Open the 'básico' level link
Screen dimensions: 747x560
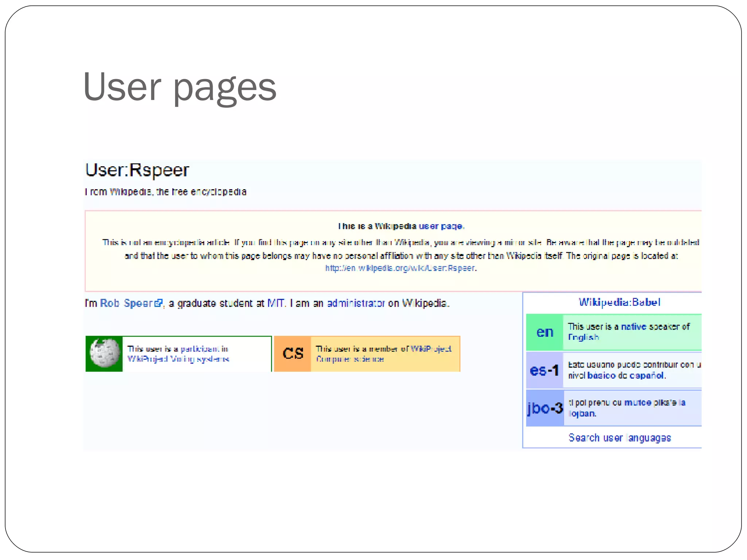tap(601, 376)
